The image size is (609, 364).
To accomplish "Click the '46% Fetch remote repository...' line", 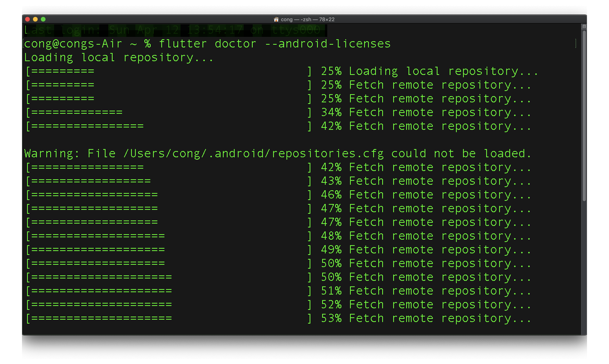I will [x=426, y=195].
